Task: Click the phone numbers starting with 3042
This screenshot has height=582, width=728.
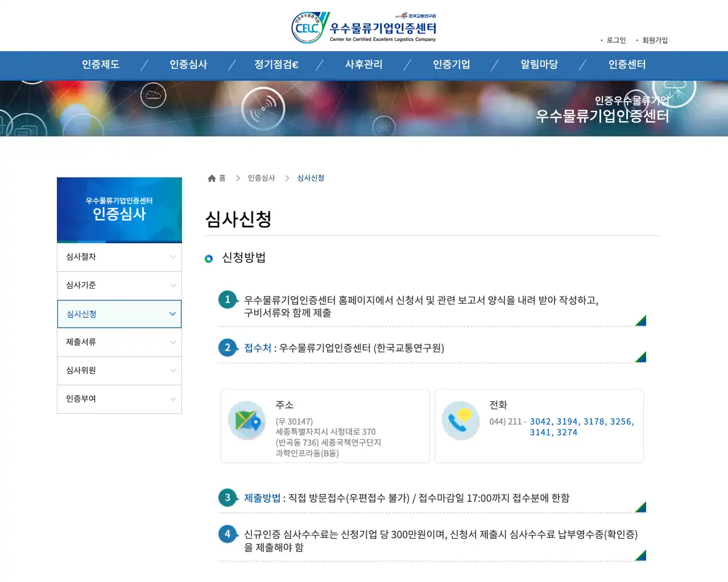Action: pos(582,427)
